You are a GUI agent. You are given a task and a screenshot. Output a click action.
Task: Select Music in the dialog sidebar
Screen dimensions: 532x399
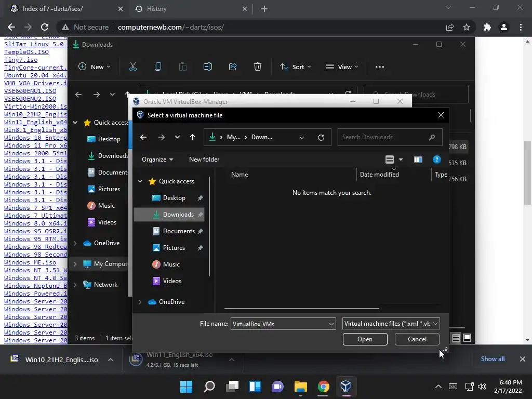coord(171,264)
